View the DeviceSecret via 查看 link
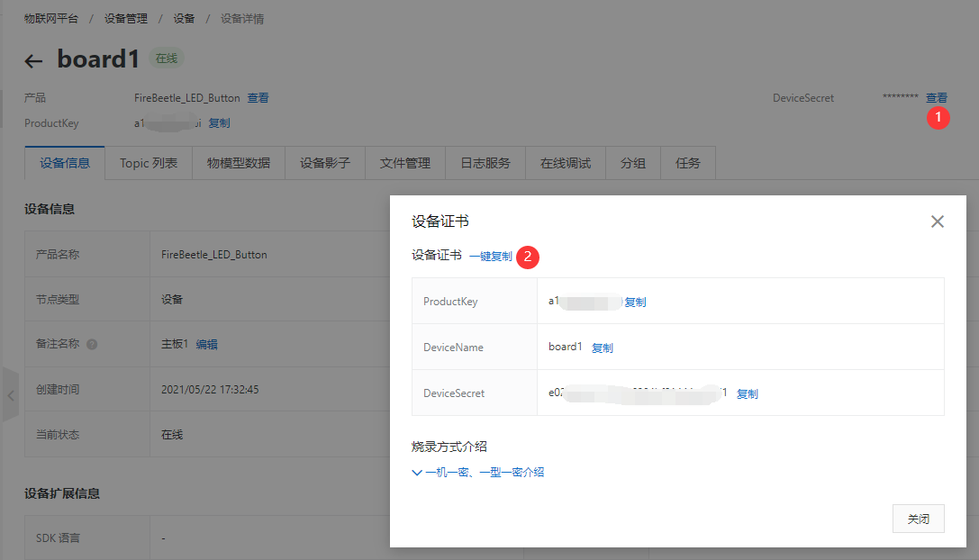979x560 pixels. click(937, 97)
